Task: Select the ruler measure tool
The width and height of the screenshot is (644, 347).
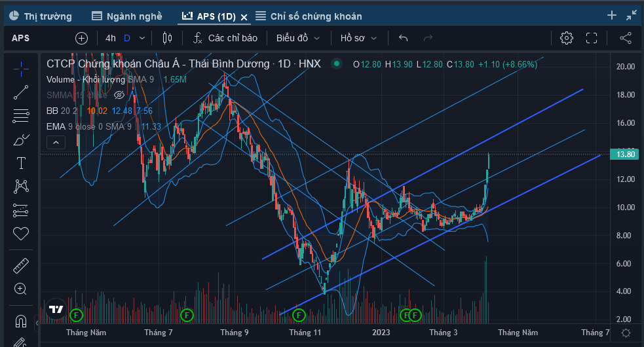Action: [21, 266]
